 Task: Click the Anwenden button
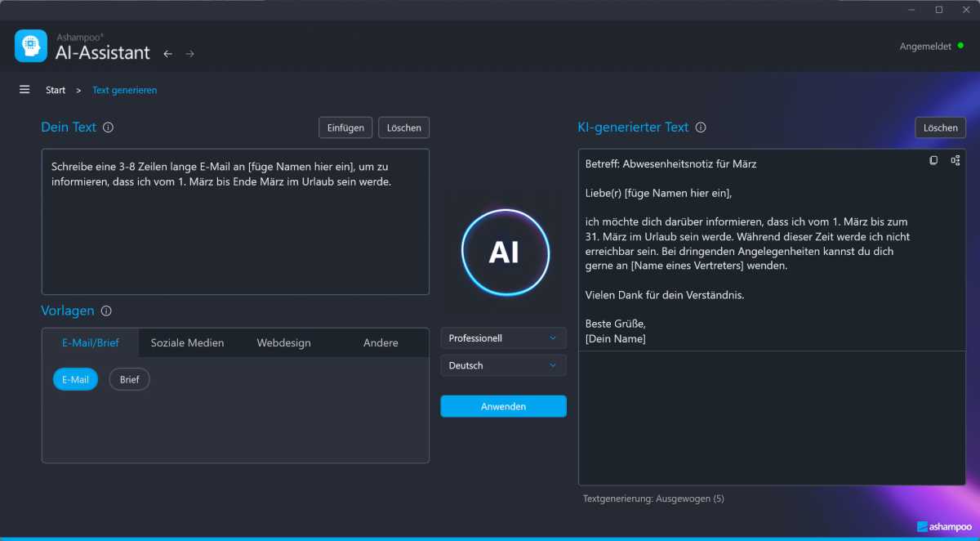tap(503, 406)
